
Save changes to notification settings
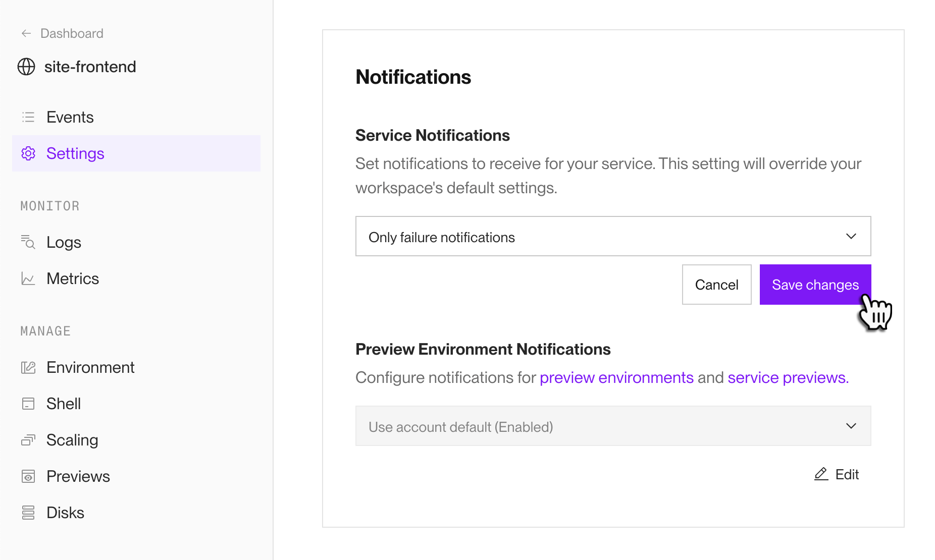pyautogui.click(x=815, y=284)
